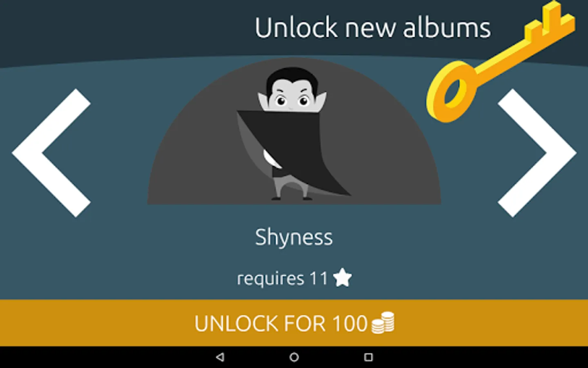Tap the golden key icon
The height and width of the screenshot is (368, 588).
(x=501, y=61)
